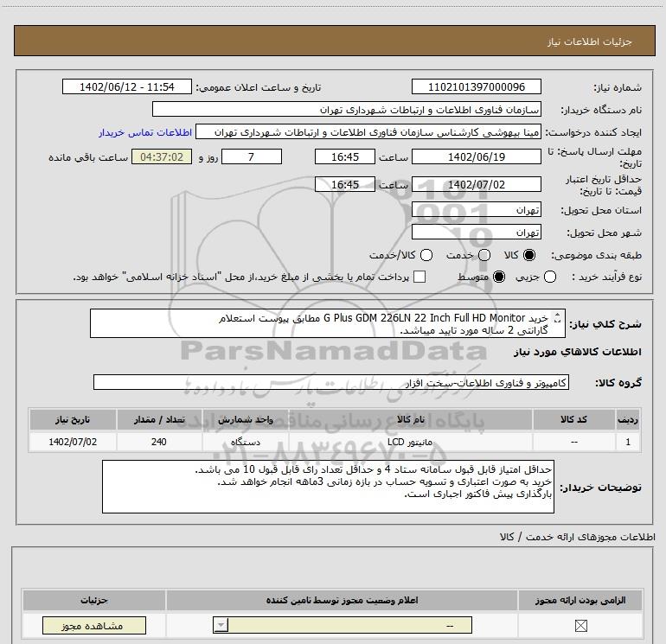Viewport: 666px width, 644px height.
Task: Click the unit cell دستگاه
Action: click(246, 442)
